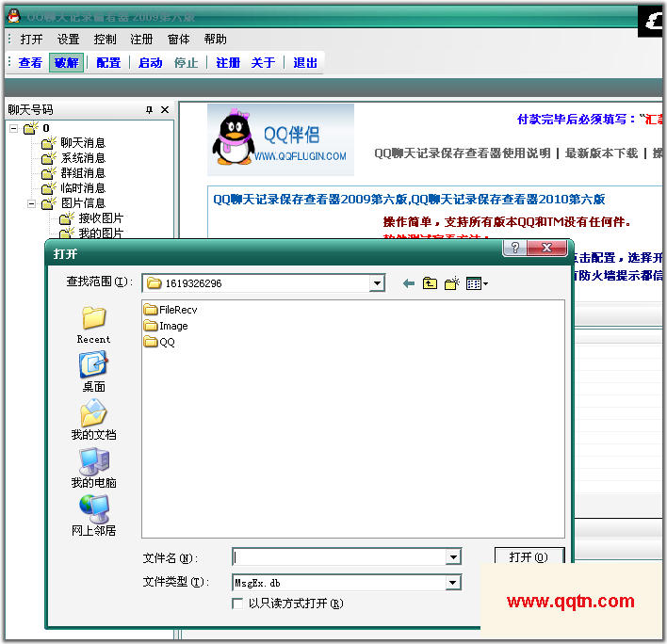Open the 帮助 menu
This screenshot has height=644, width=667.
[215, 40]
